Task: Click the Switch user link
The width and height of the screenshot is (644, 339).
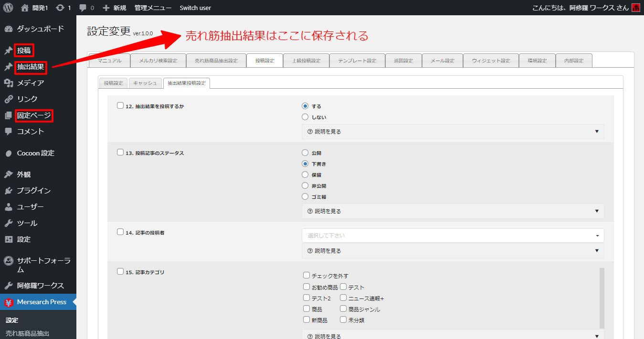Action: pyautogui.click(x=195, y=8)
